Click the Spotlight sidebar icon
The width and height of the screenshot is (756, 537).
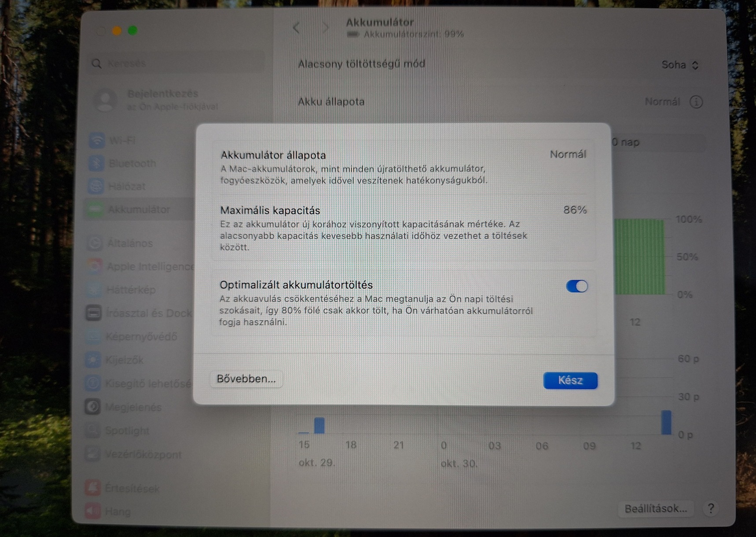pos(92,430)
